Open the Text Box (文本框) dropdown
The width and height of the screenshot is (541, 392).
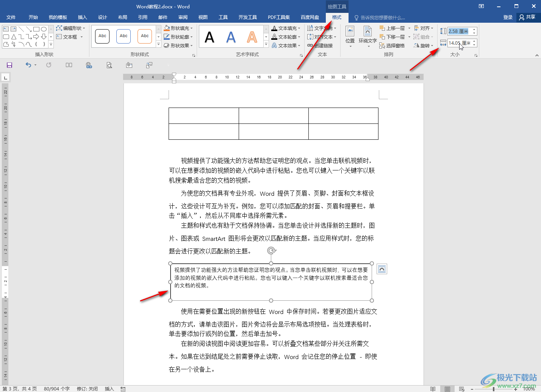70,37
